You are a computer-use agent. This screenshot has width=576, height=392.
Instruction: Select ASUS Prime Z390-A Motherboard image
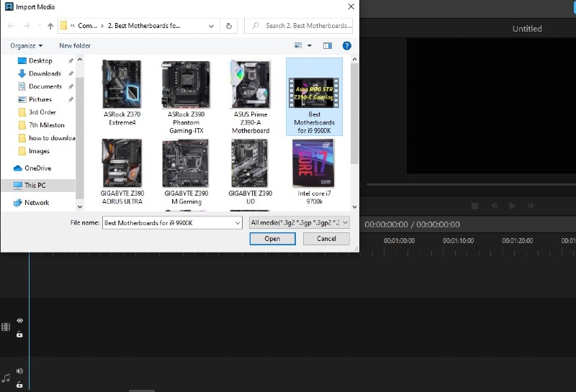point(251,97)
